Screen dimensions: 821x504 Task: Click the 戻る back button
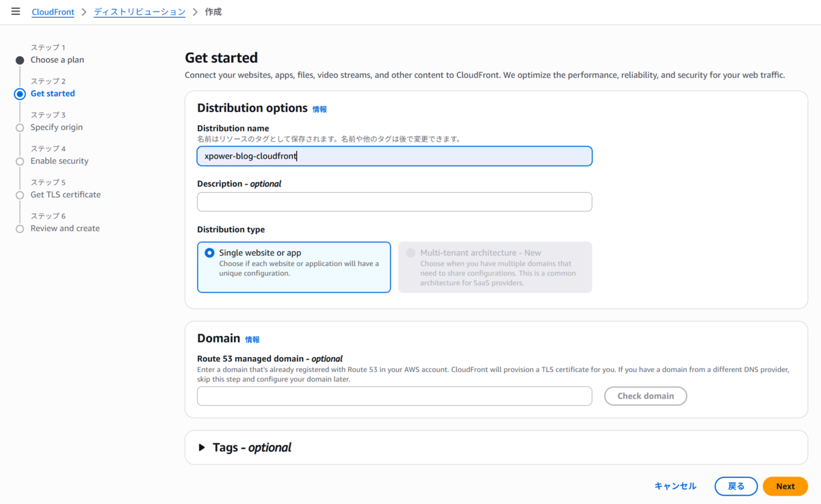point(736,486)
